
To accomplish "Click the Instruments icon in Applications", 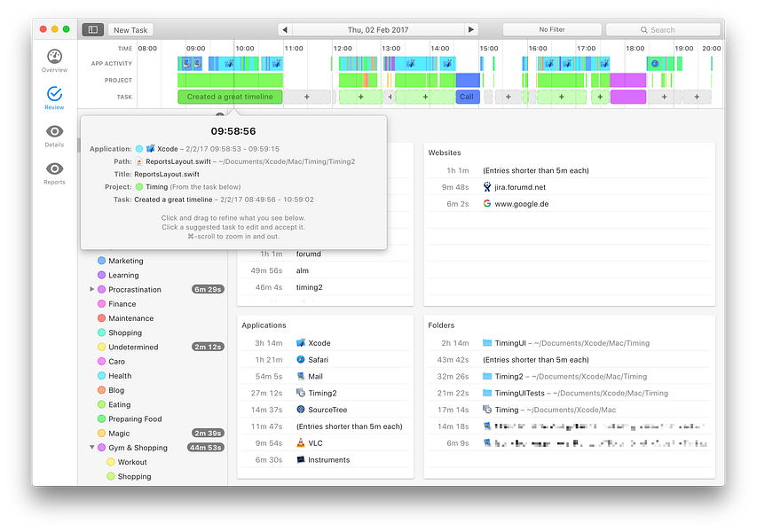I will (300, 459).
